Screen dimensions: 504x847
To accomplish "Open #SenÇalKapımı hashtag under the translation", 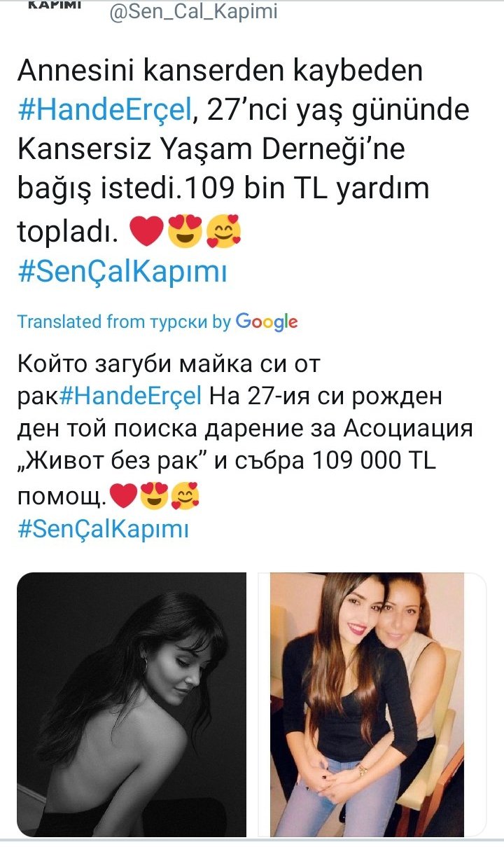I will 103,528.
